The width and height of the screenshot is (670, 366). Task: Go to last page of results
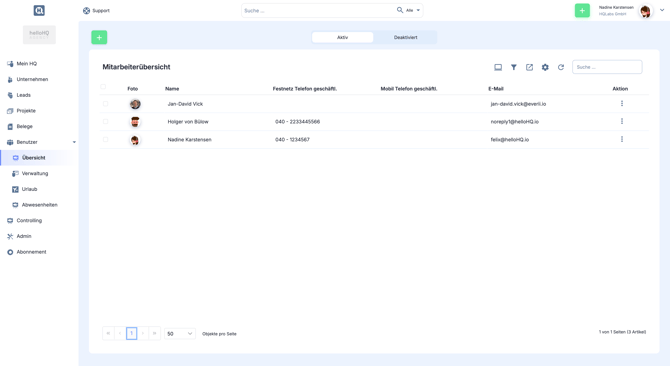pyautogui.click(x=155, y=334)
